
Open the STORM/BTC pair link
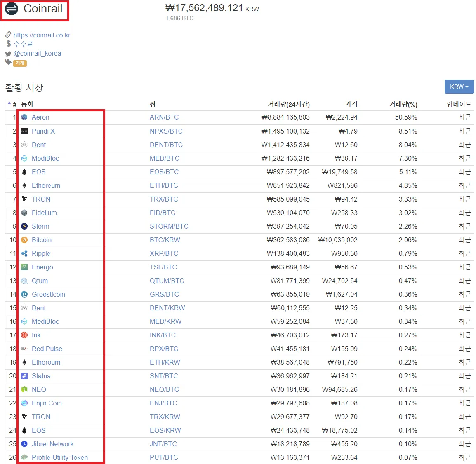[169, 226]
